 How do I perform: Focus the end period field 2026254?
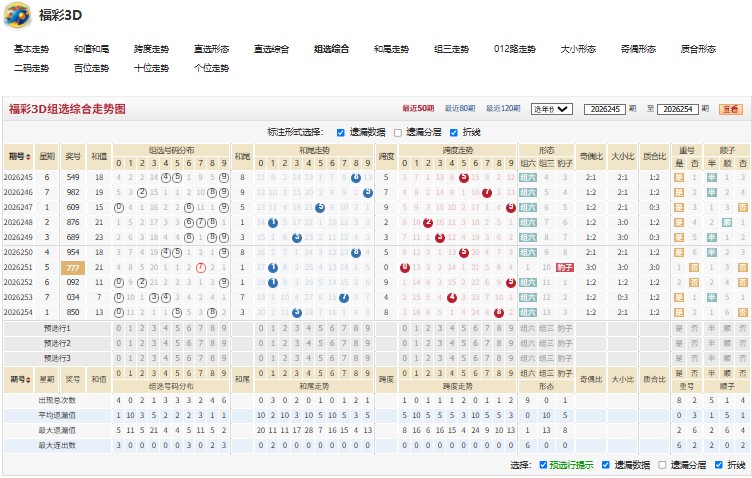click(x=678, y=109)
